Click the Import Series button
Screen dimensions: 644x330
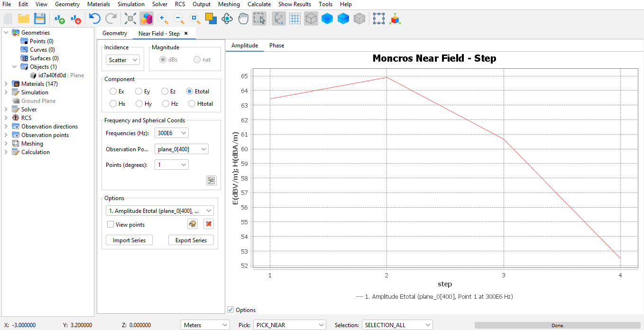coord(129,240)
